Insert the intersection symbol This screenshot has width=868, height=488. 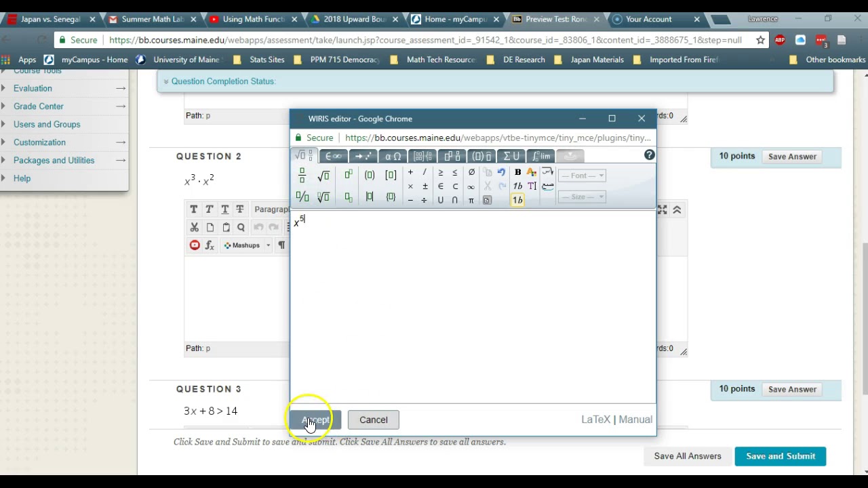(x=455, y=200)
